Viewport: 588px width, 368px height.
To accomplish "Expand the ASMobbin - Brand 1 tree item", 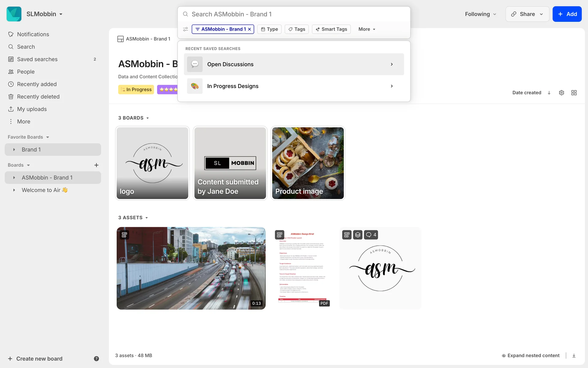I will [x=14, y=178].
